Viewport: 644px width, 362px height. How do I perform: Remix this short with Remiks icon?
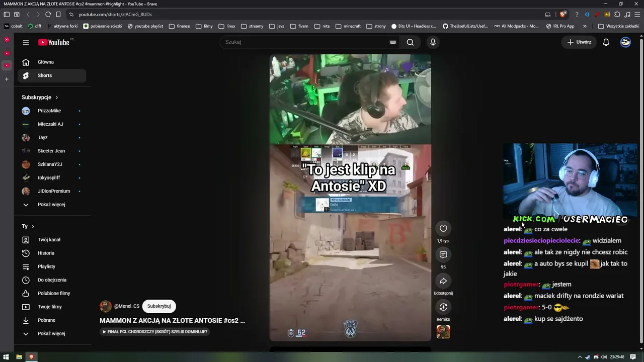(x=443, y=307)
